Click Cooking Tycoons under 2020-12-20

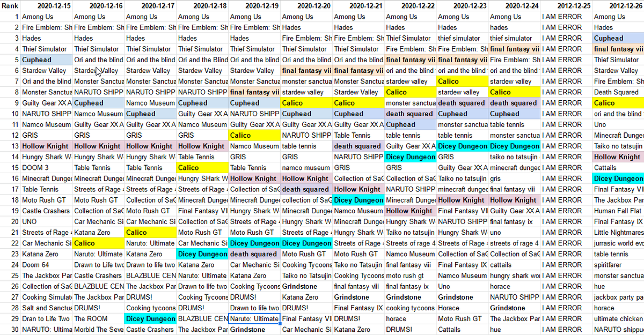pos(307,265)
